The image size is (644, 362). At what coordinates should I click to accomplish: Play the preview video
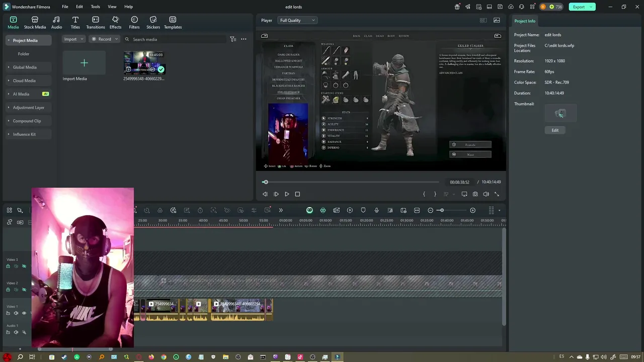pos(287,194)
